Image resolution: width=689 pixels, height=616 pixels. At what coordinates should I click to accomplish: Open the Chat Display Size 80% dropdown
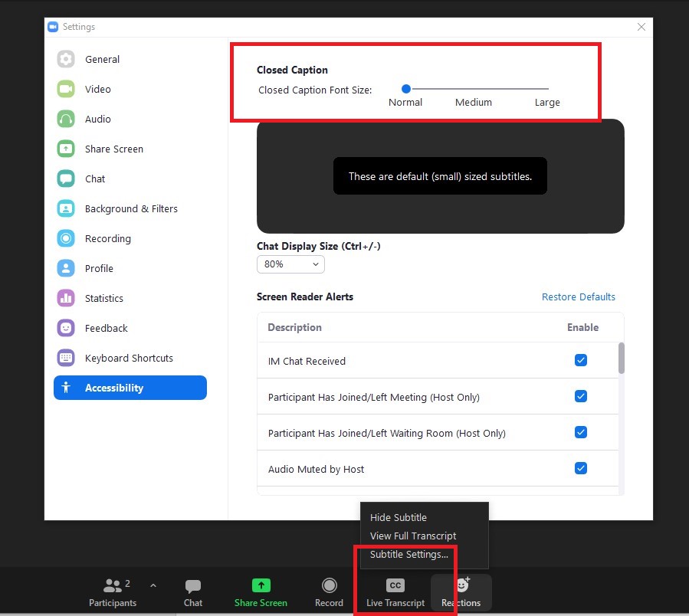coord(290,264)
